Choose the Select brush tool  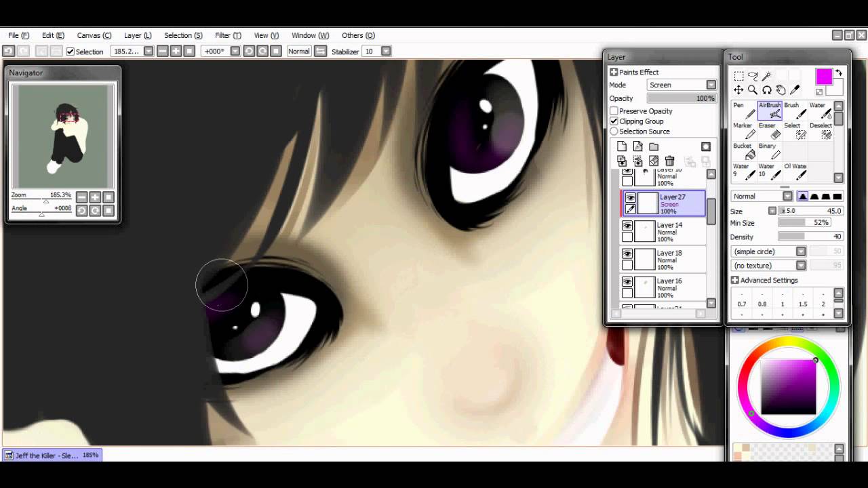pos(795,131)
